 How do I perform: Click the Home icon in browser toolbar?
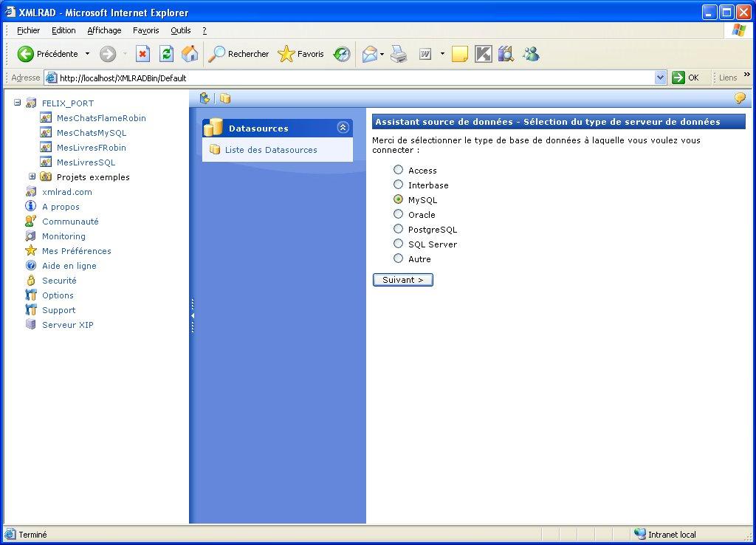(x=190, y=54)
